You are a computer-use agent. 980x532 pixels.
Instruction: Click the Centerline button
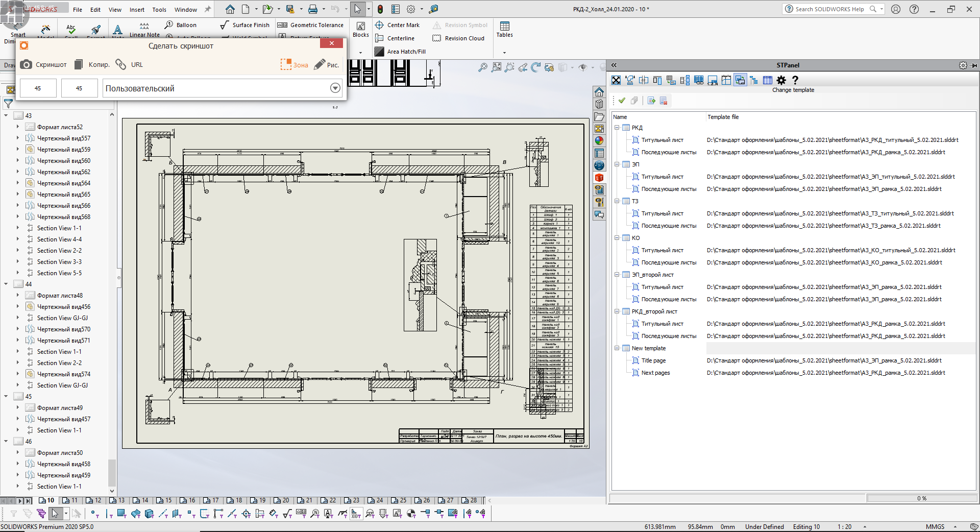pyautogui.click(x=395, y=38)
